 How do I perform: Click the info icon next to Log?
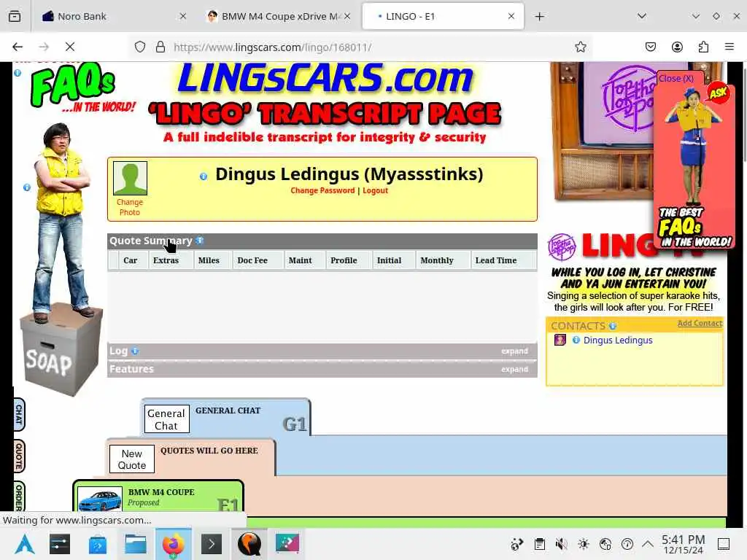(x=135, y=351)
